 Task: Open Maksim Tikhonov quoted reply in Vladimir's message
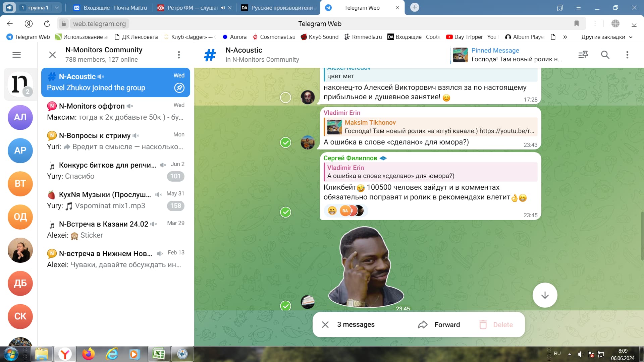pos(431,127)
